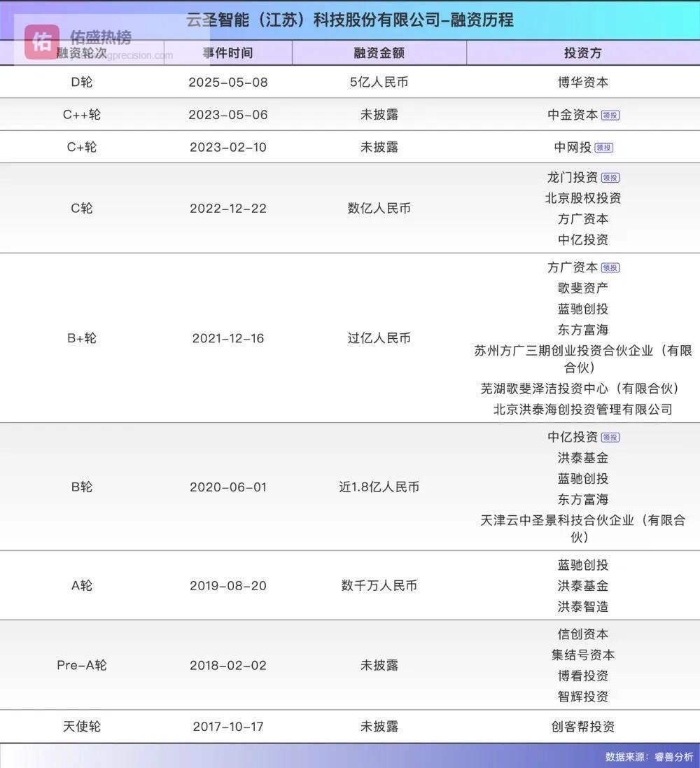This screenshot has width=700, height=768.
Task: Click the 领投 badge in the B轮 row
Action: click(610, 438)
